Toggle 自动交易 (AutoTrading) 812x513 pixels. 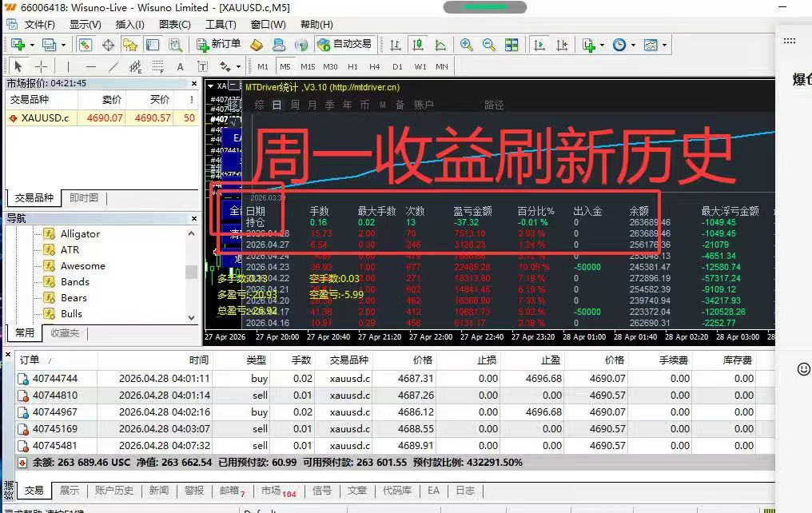click(x=350, y=45)
